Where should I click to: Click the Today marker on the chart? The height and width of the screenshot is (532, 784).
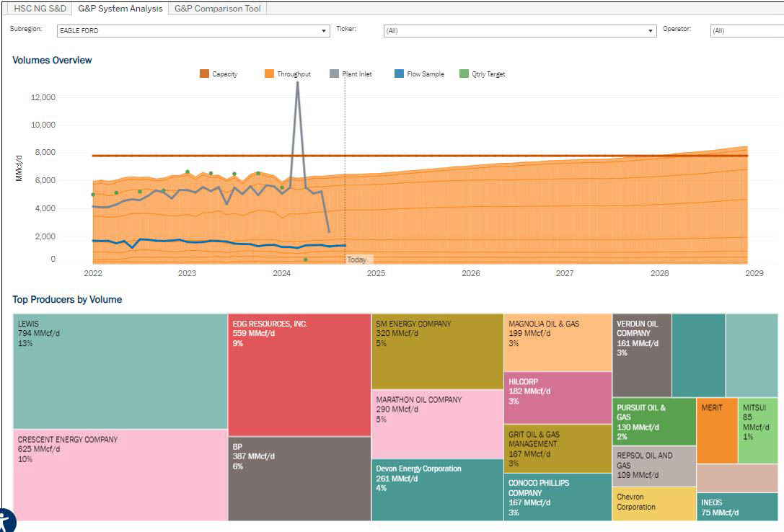point(357,260)
